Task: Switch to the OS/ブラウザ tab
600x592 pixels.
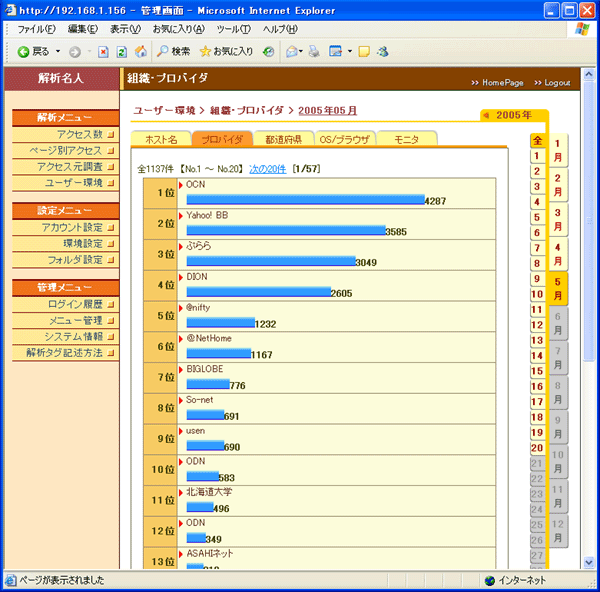Action: tap(345, 139)
